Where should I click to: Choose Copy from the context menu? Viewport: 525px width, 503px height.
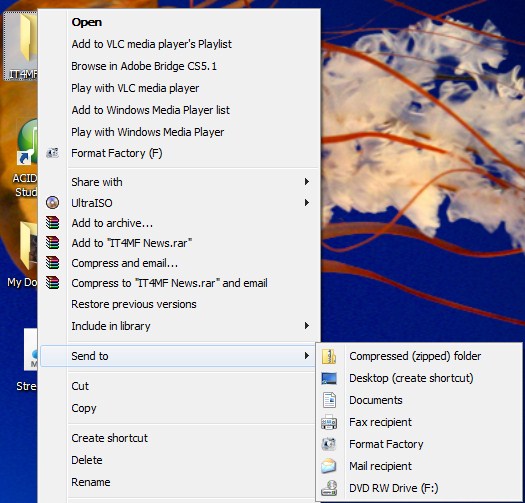point(179,408)
